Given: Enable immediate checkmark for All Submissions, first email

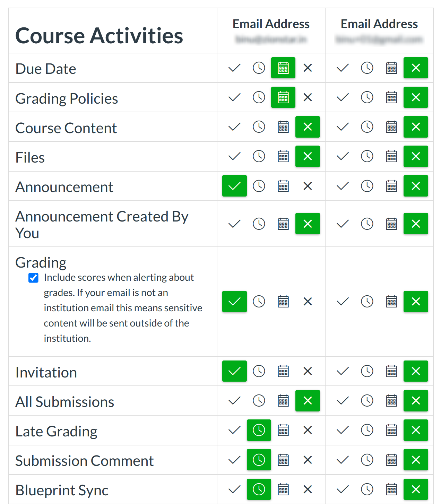Looking at the screenshot, I should tap(234, 401).
